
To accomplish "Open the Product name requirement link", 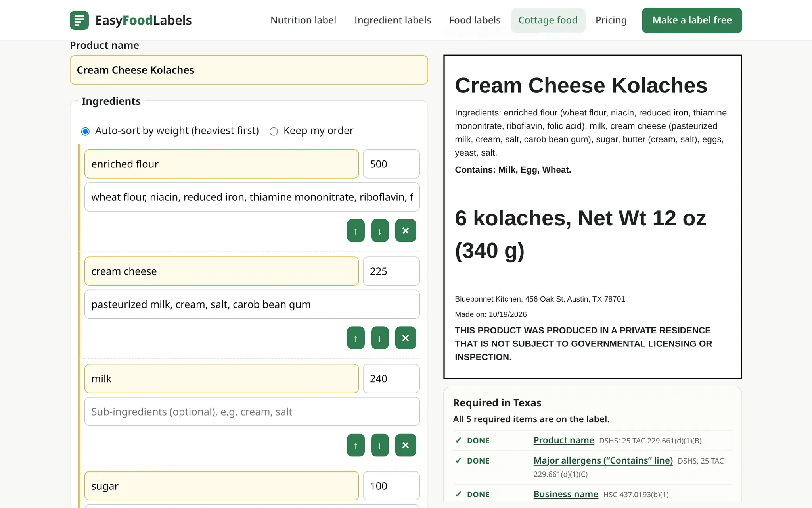I will point(564,440).
